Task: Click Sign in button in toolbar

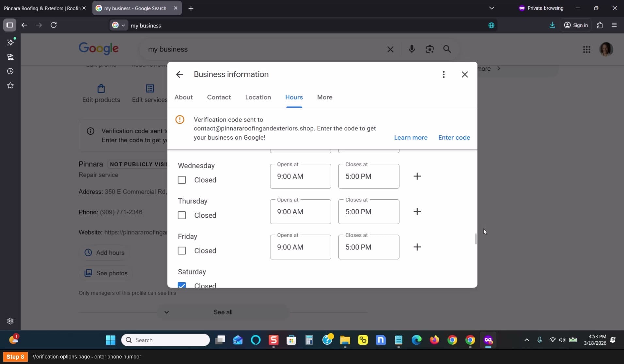Action: (x=576, y=25)
